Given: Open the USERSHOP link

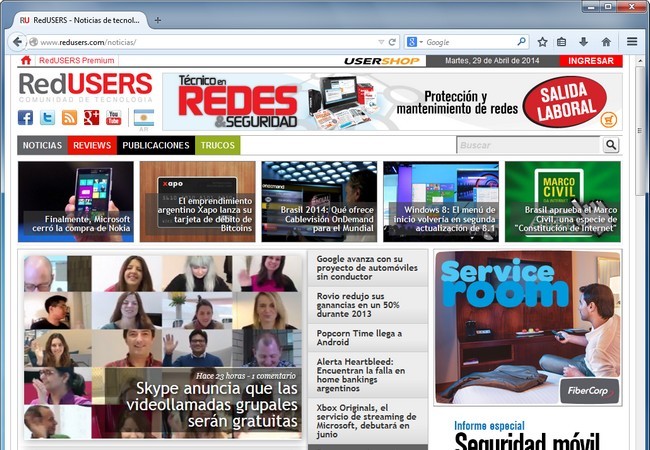Looking at the screenshot, I should (382, 61).
